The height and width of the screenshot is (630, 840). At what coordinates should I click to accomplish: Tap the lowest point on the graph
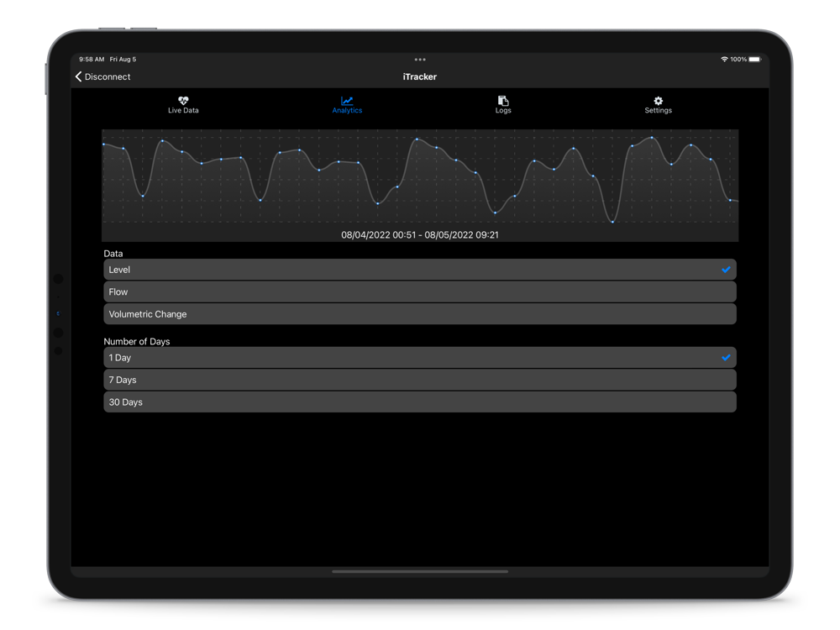(x=612, y=222)
